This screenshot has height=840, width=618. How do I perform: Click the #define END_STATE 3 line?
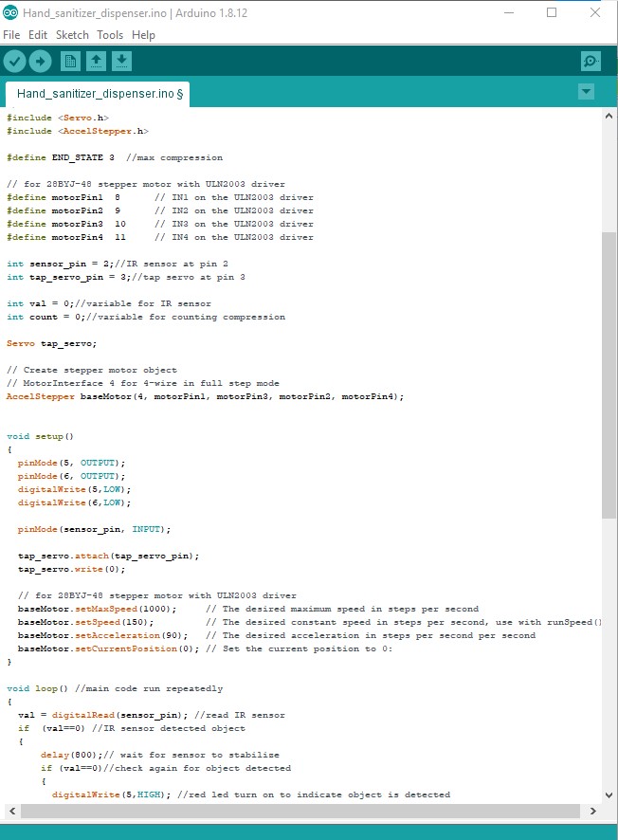pos(114,157)
